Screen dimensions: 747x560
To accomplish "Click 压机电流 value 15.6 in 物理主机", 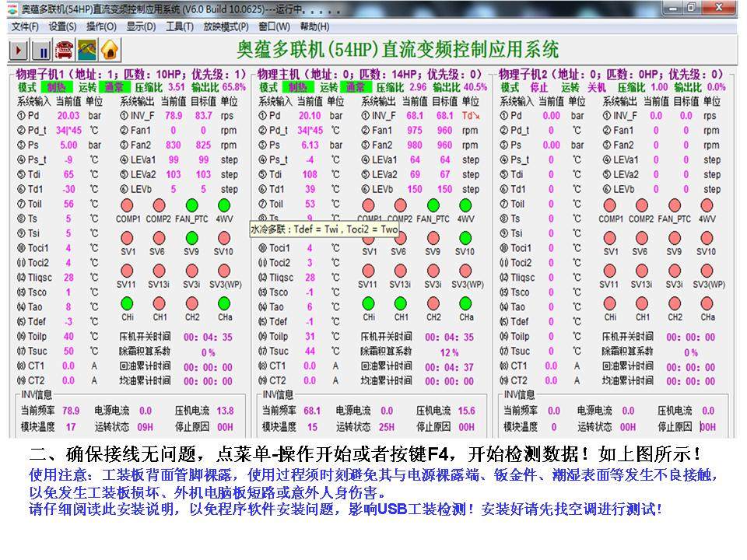I will (466, 411).
